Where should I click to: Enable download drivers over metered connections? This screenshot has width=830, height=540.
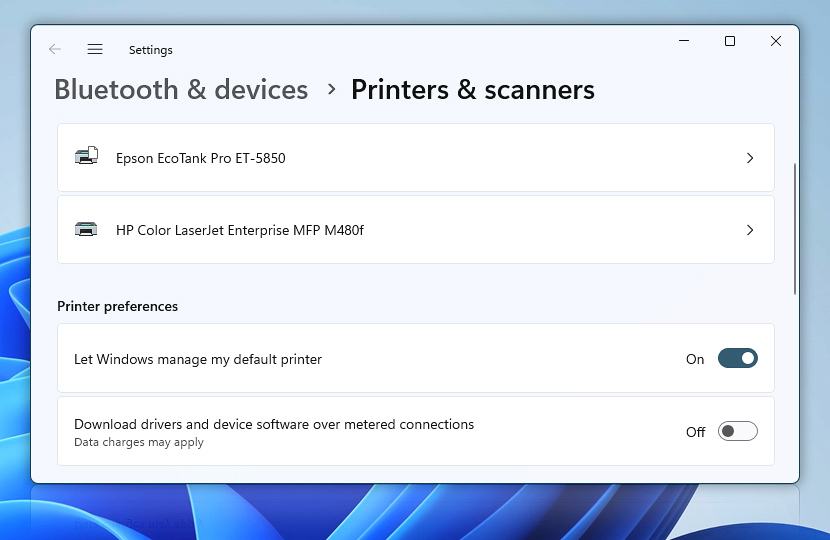pyautogui.click(x=737, y=431)
